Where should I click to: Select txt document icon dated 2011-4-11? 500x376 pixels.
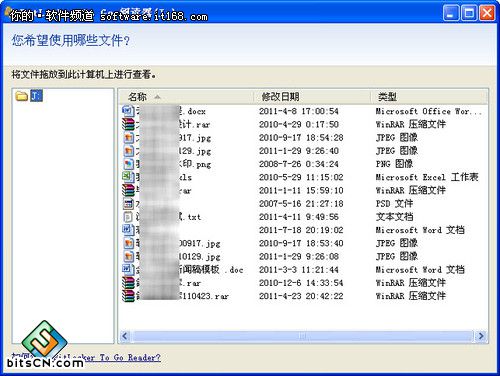[x=128, y=217]
